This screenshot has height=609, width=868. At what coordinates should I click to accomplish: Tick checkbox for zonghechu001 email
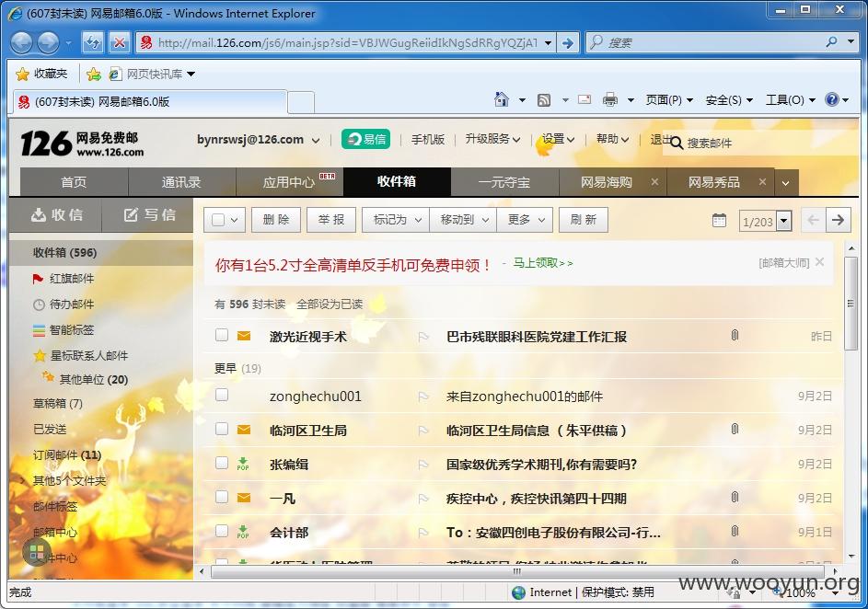coord(222,395)
